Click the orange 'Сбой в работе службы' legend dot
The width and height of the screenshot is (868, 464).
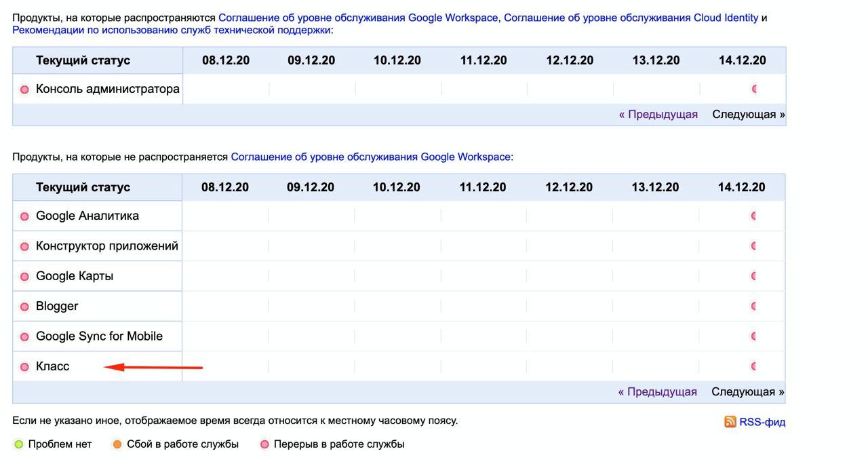(117, 445)
